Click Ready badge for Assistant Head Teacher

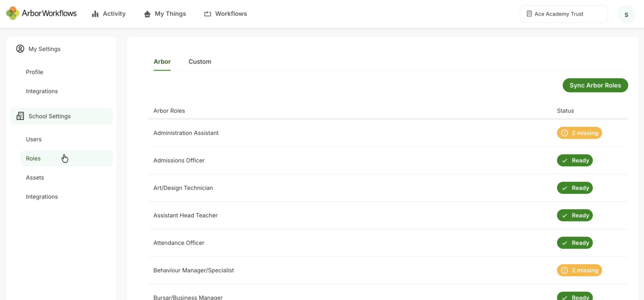click(x=575, y=215)
